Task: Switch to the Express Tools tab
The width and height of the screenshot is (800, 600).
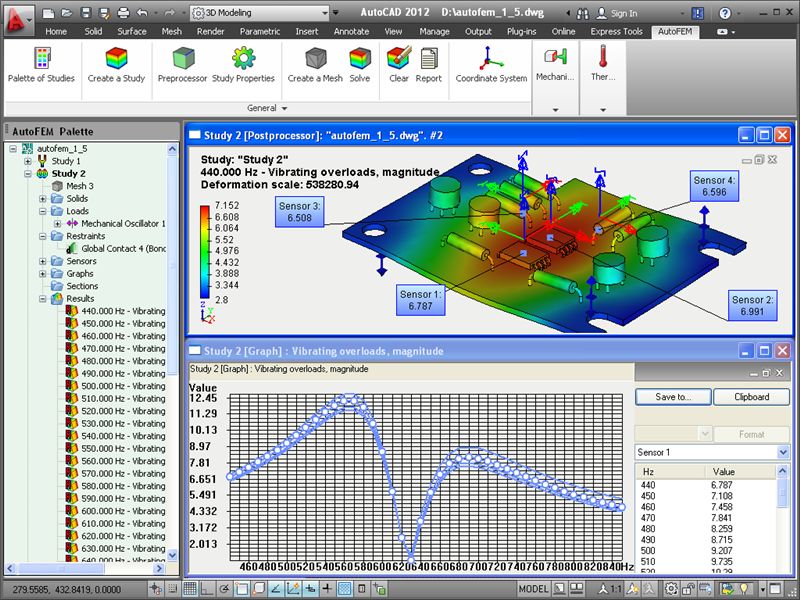Action: (x=616, y=31)
